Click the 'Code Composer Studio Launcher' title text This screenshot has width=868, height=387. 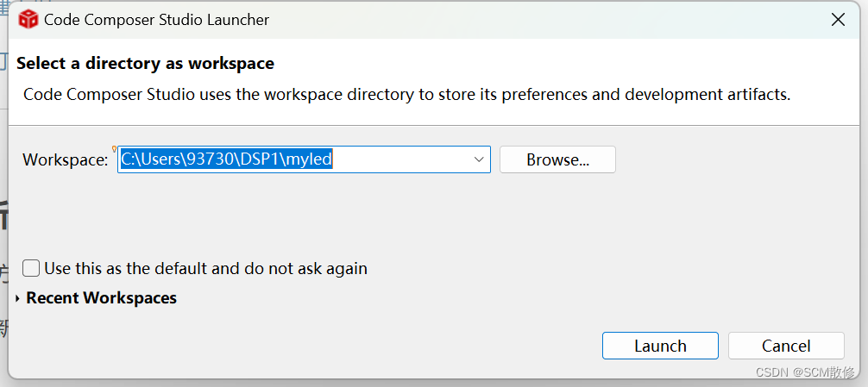pos(157,20)
